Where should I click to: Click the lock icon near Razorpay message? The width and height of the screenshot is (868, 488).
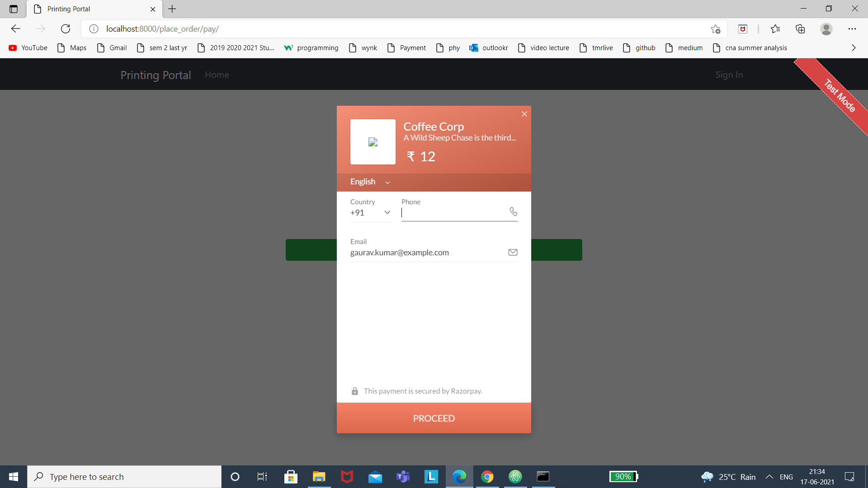355,391
